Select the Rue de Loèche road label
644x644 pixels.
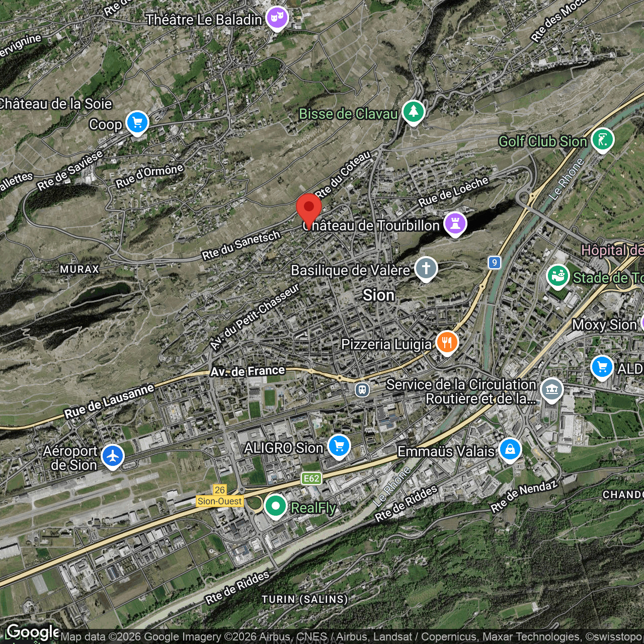[x=453, y=191]
